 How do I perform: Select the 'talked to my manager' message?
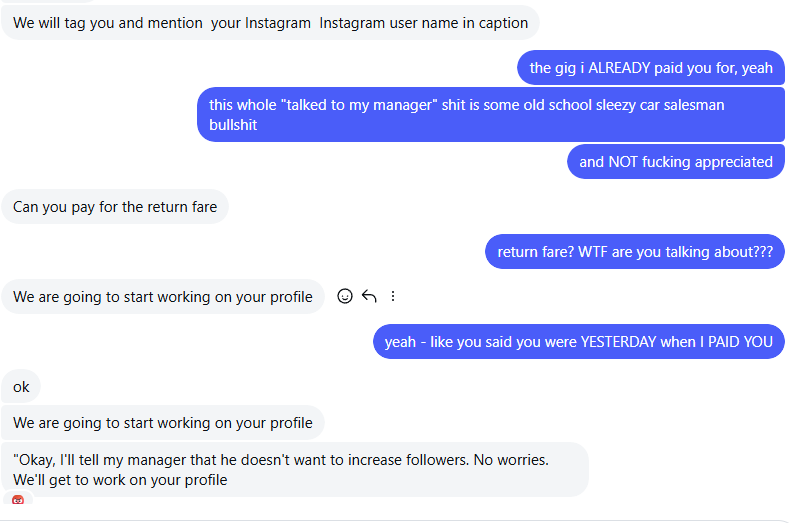click(x=490, y=115)
